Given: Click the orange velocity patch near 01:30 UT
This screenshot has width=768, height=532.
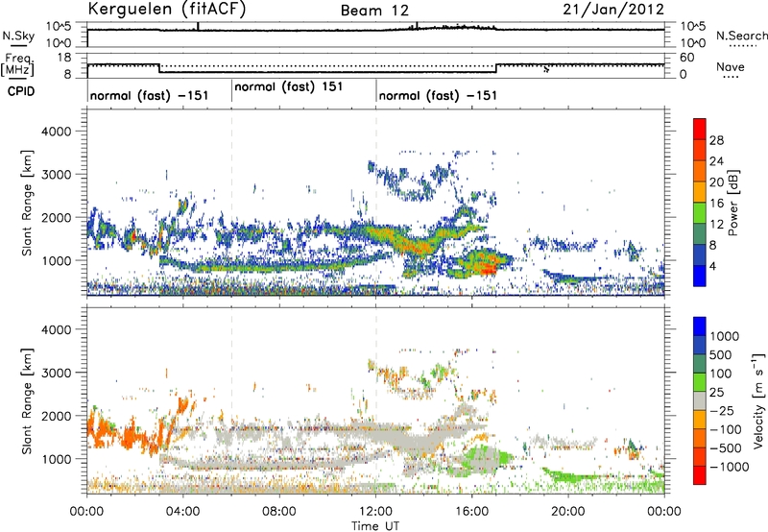Looking at the screenshot, I should 130,436.
